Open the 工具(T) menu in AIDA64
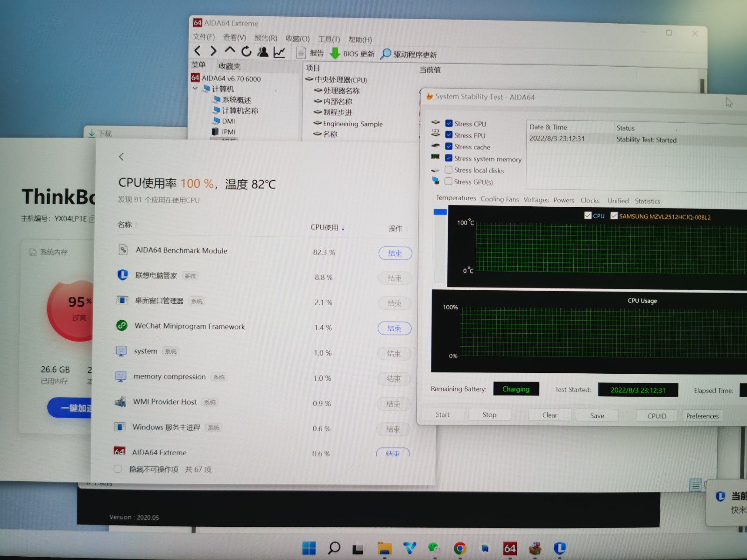Screen dimensions: 747x560 click(329, 39)
